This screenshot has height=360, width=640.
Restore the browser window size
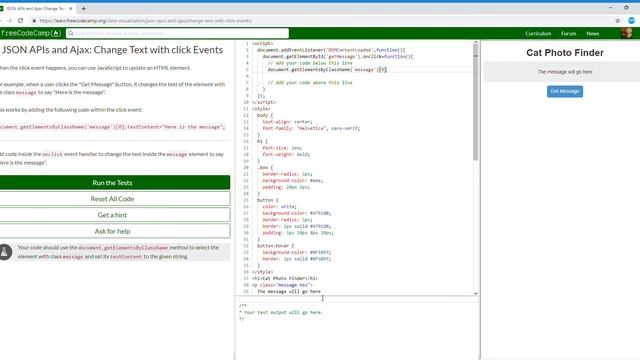pyautogui.click(x=626, y=8)
